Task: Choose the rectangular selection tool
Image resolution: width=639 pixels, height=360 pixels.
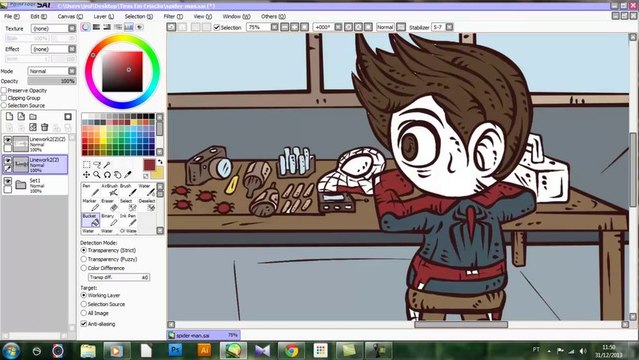Action: [x=86, y=165]
